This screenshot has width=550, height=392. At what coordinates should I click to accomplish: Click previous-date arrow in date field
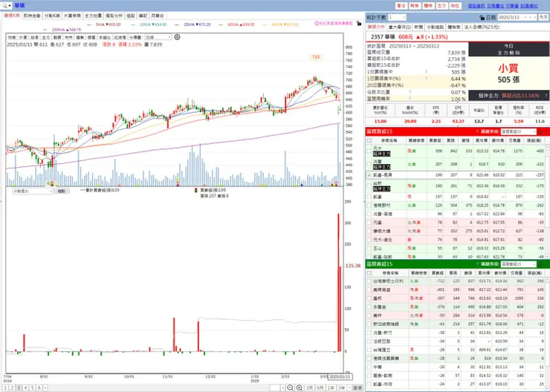pos(531,17)
